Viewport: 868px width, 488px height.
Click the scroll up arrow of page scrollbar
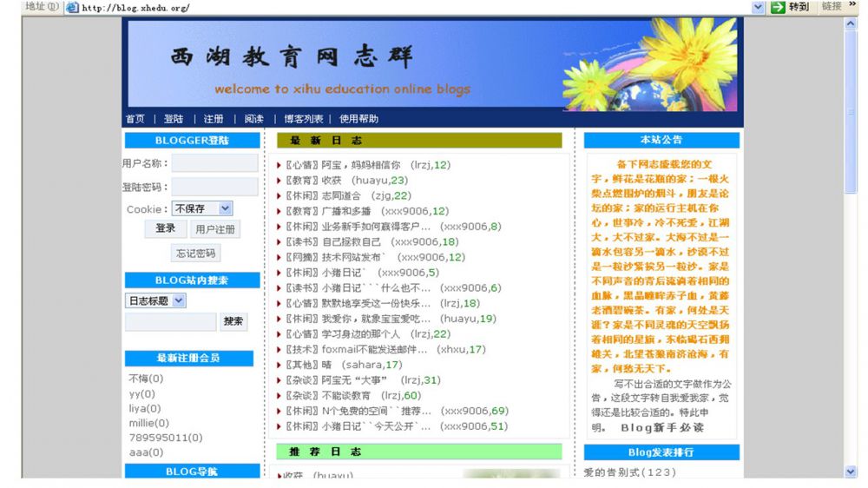[850, 23]
